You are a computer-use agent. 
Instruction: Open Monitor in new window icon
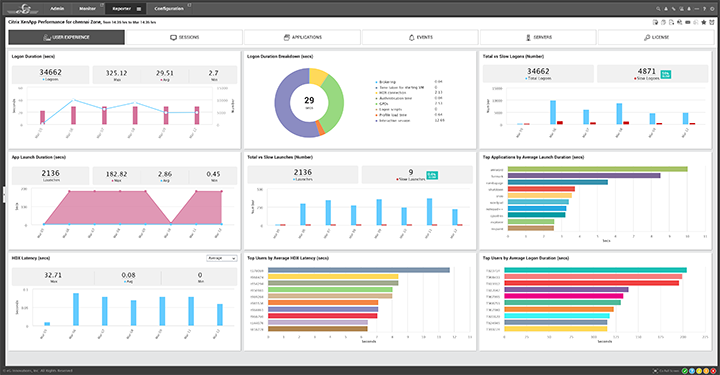(102, 5)
